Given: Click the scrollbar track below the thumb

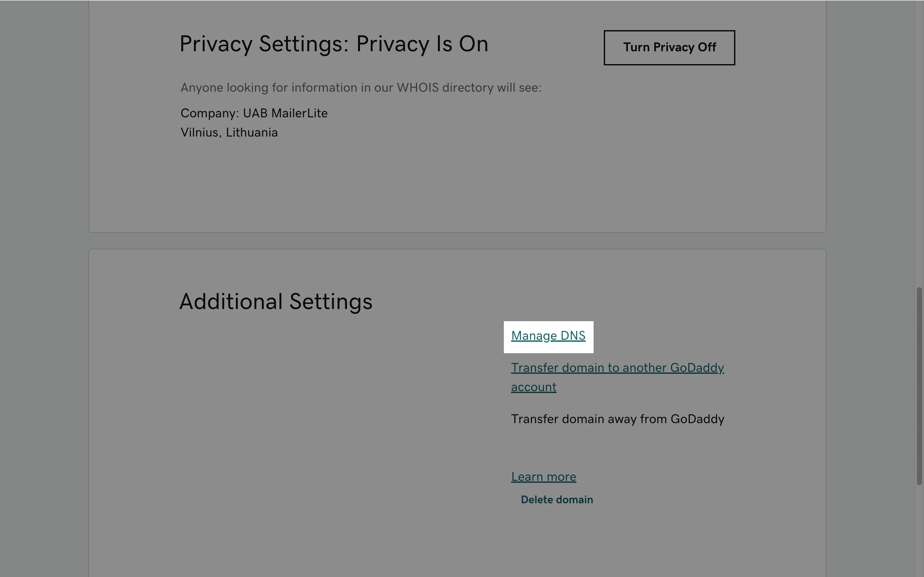Looking at the screenshot, I should (919, 534).
